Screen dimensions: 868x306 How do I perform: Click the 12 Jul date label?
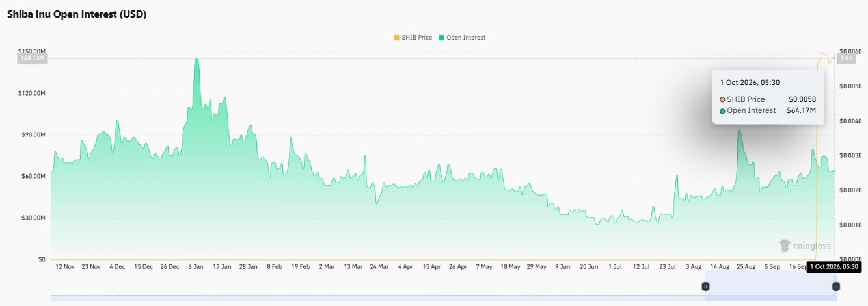coord(640,266)
